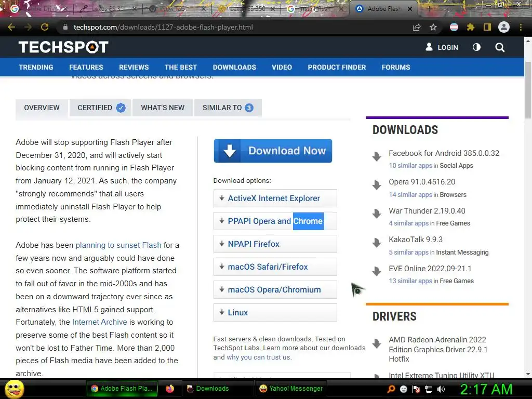
Task: Open the Internet Archive link
Action: click(x=99, y=322)
